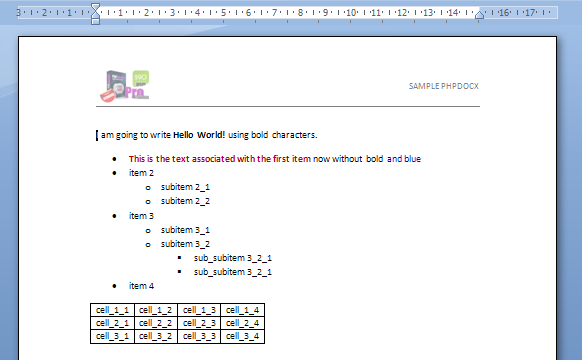
Task: Click on 'subitem 2_1' in the list
Action: click(x=185, y=187)
